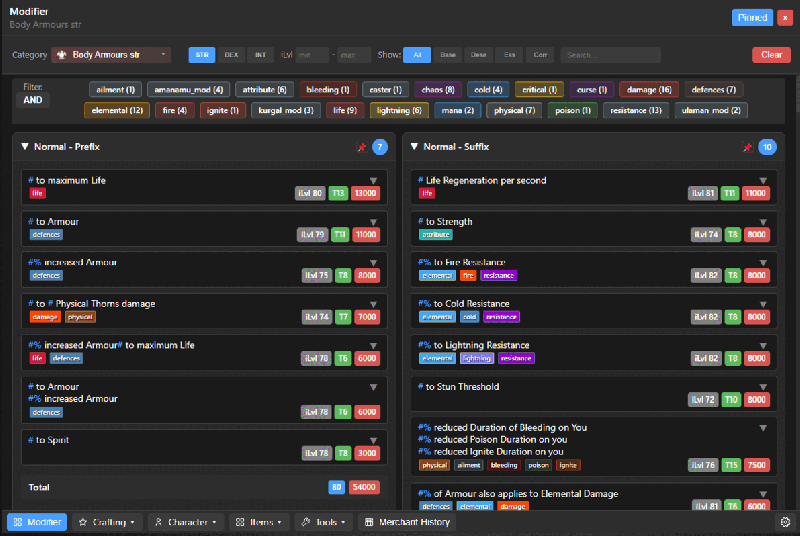Image resolution: width=800 pixels, height=536 pixels.
Task: Pin the Normal - Suffix section
Action: click(747, 147)
